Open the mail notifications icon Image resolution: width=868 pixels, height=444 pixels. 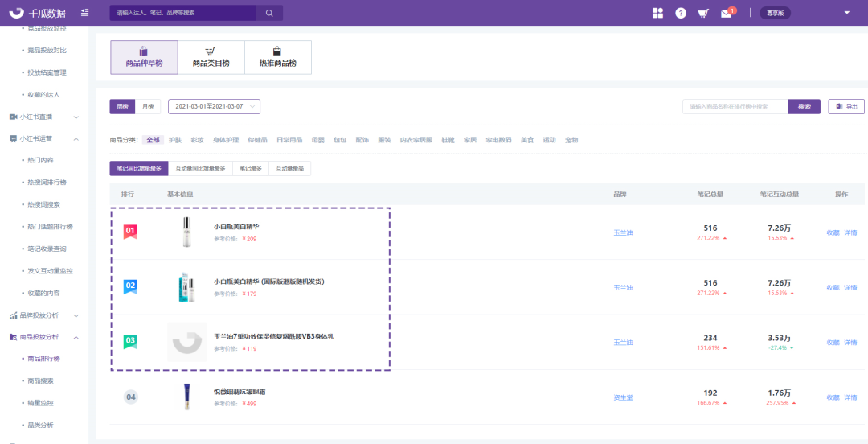[x=727, y=14]
